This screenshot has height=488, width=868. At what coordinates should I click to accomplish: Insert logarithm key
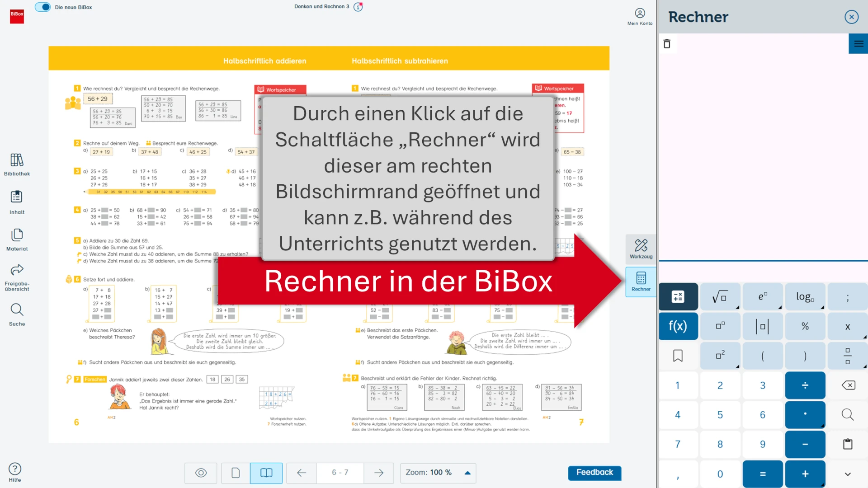click(x=805, y=297)
